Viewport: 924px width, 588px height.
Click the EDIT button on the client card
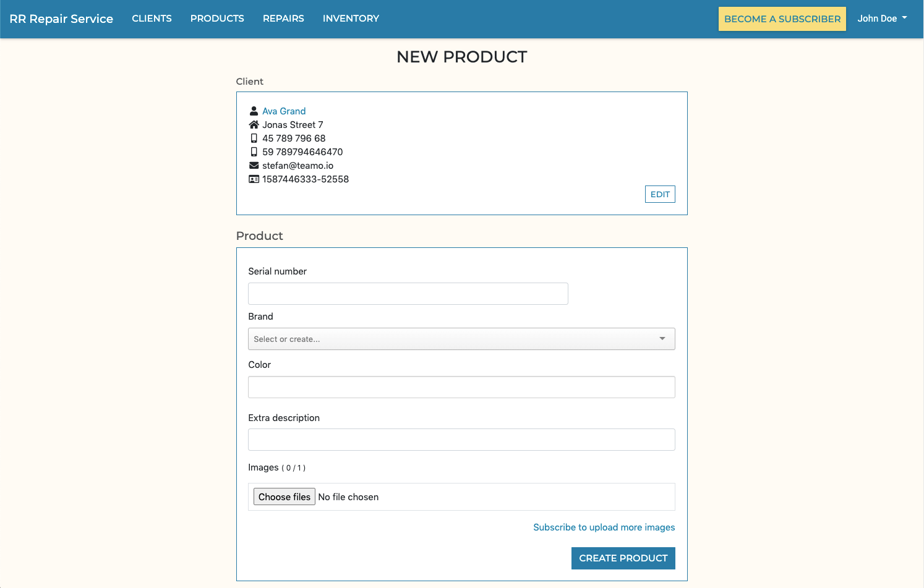tap(660, 194)
